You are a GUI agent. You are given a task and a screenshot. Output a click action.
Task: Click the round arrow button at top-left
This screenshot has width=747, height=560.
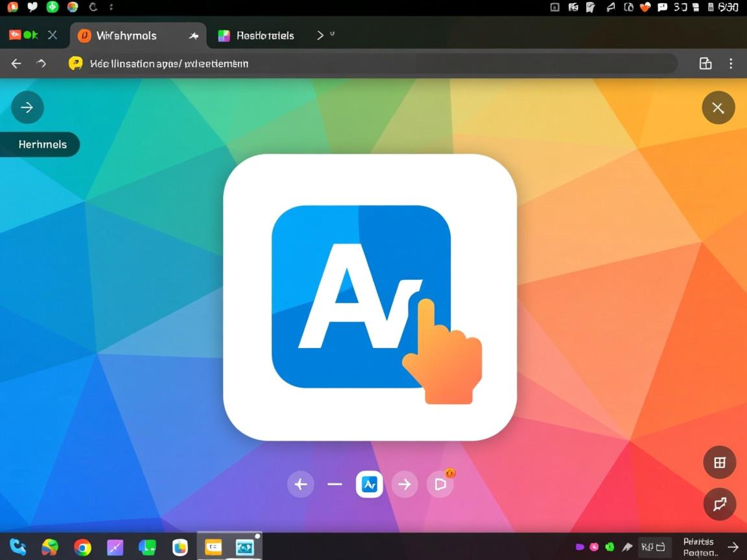coord(27,108)
